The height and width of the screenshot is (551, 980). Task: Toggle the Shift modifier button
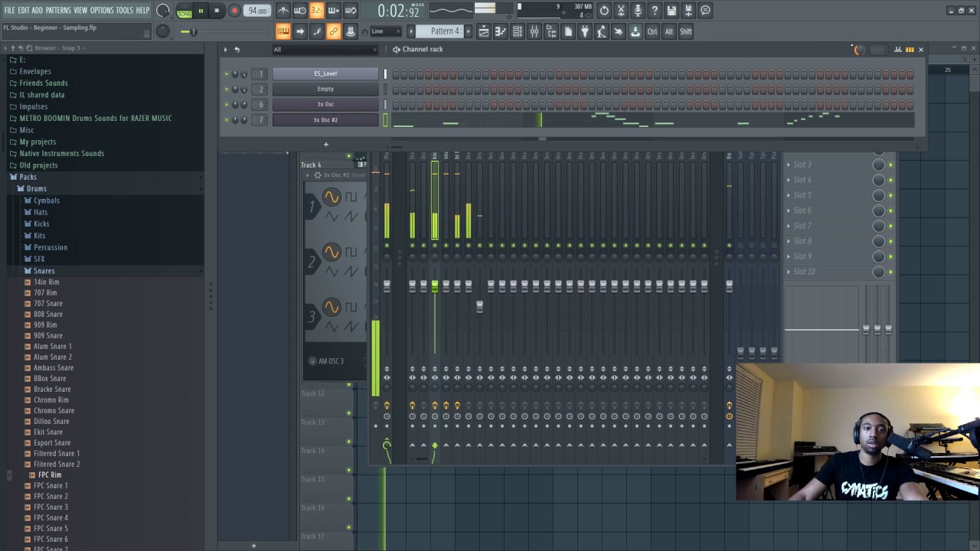pos(686,31)
